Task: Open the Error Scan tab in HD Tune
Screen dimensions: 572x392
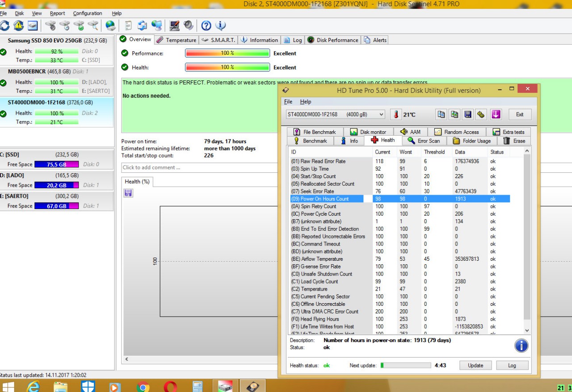Action: point(424,141)
